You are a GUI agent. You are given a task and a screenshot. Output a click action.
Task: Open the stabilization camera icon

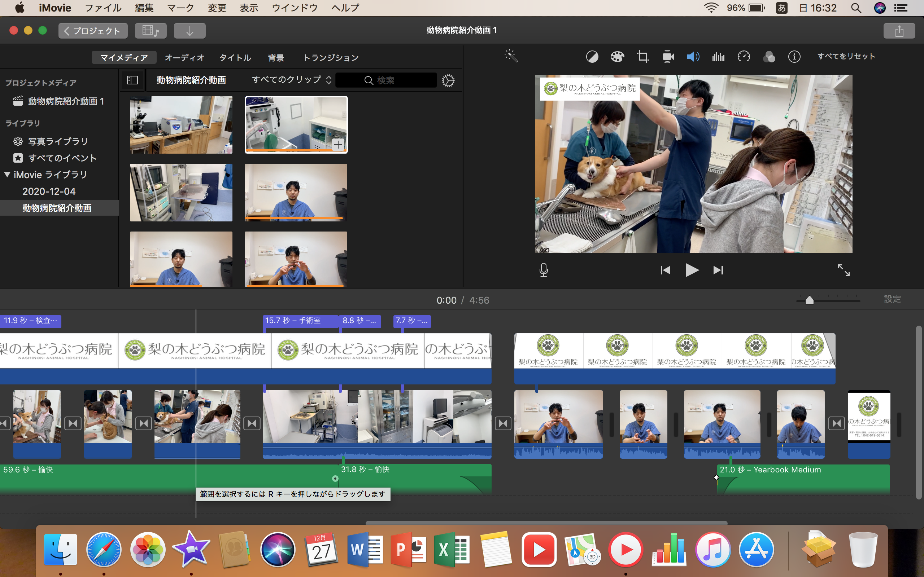point(668,57)
